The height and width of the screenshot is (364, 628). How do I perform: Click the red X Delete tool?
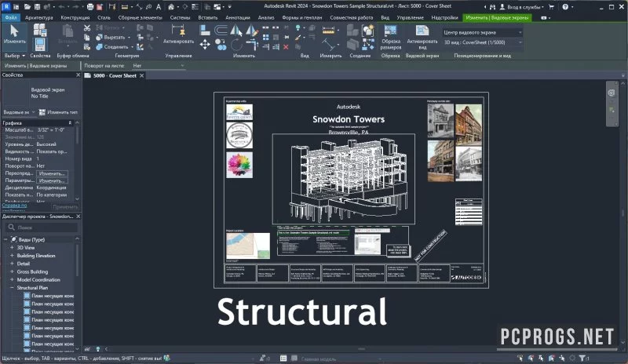coord(286,47)
